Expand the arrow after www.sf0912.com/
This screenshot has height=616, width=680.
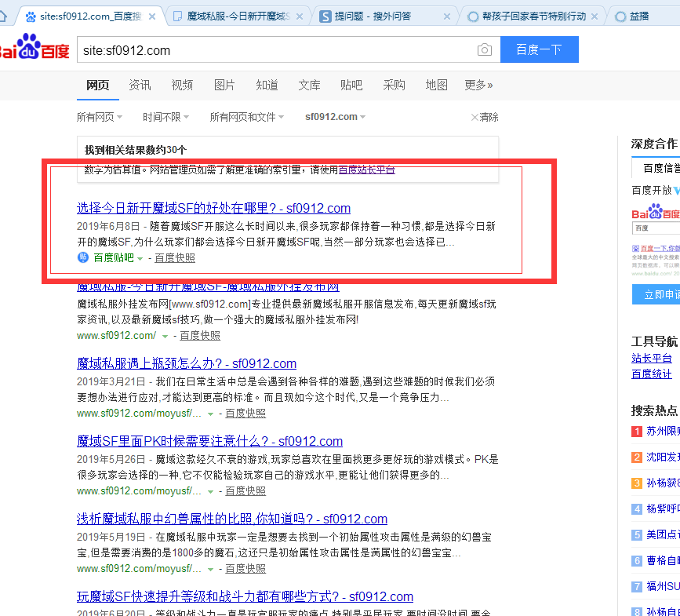[x=165, y=336]
